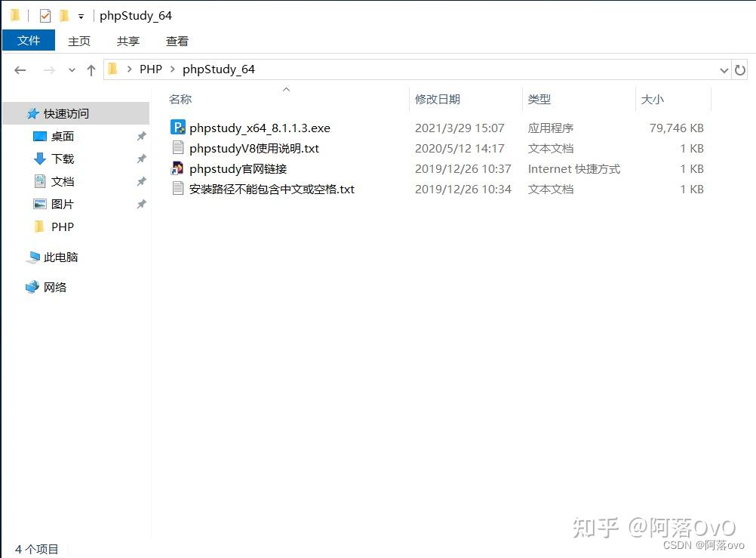
Task: Unpin 图片 from Quick Access
Action: pos(140,204)
